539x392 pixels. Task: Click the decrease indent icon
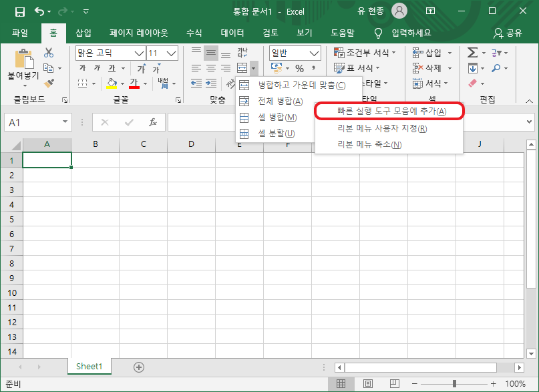tap(196, 83)
